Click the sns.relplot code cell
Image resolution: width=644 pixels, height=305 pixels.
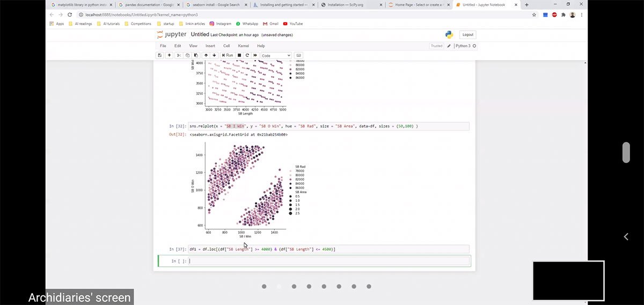(x=329, y=126)
